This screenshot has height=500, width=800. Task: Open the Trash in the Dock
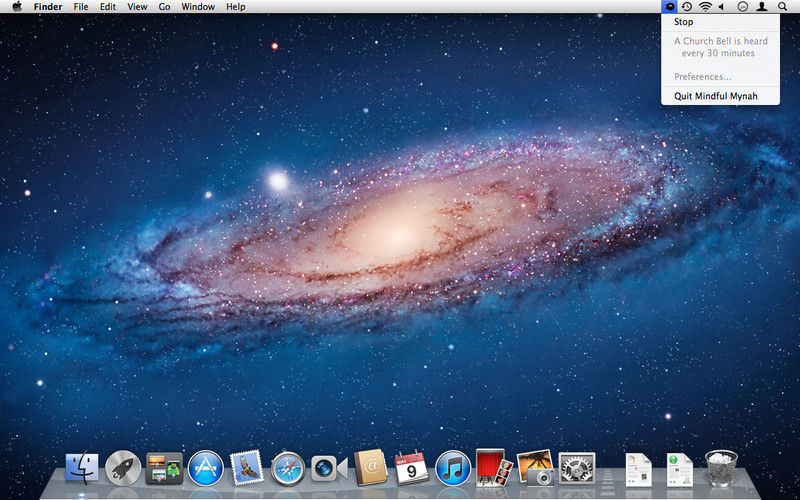click(721, 468)
